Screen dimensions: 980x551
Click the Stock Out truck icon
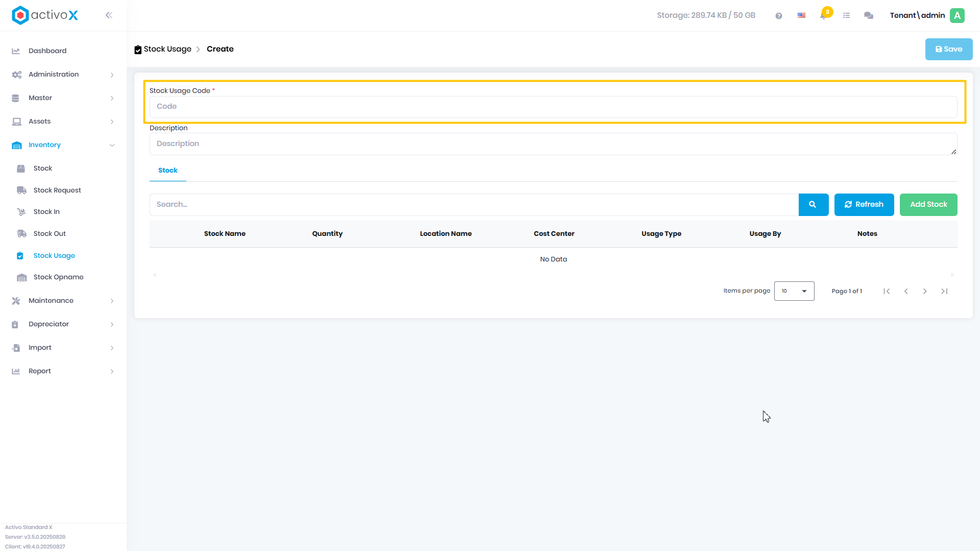(x=21, y=234)
